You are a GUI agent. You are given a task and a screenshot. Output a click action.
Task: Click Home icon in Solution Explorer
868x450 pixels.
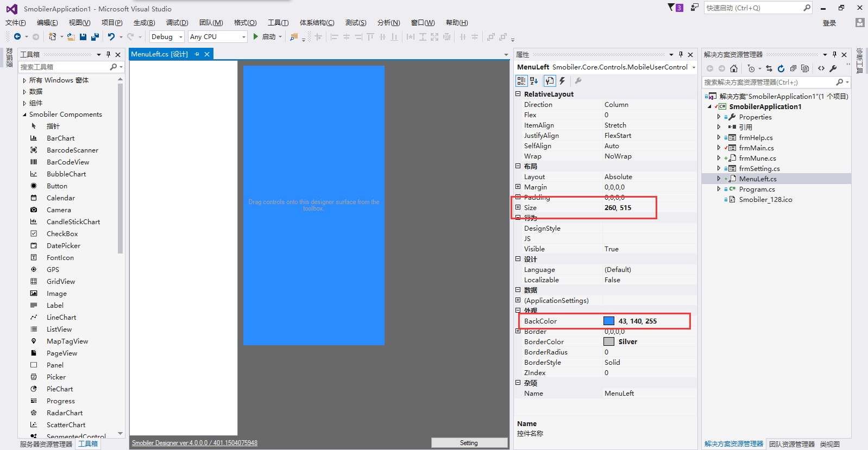(734, 68)
